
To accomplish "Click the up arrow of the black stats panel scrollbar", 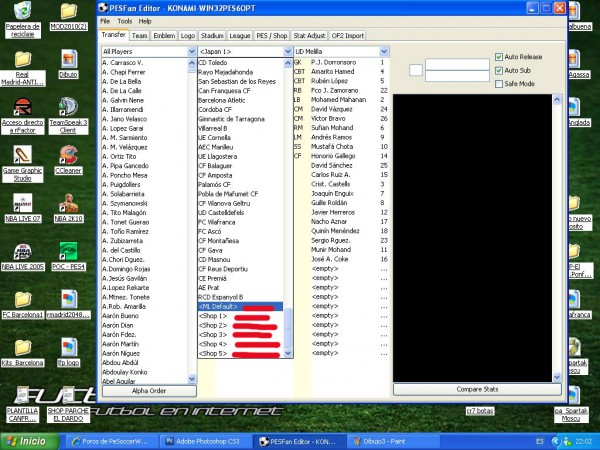I will click(557, 99).
